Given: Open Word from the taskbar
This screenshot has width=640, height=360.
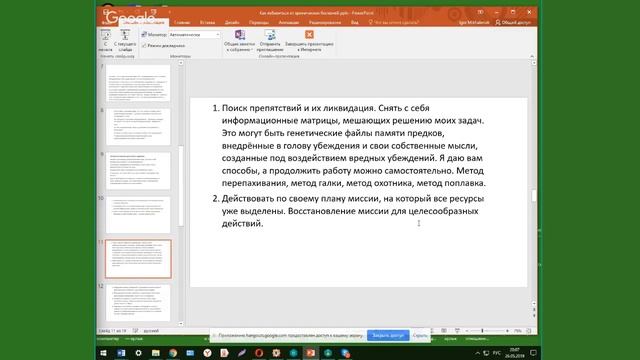Looking at the screenshot, I should (x=121, y=353).
